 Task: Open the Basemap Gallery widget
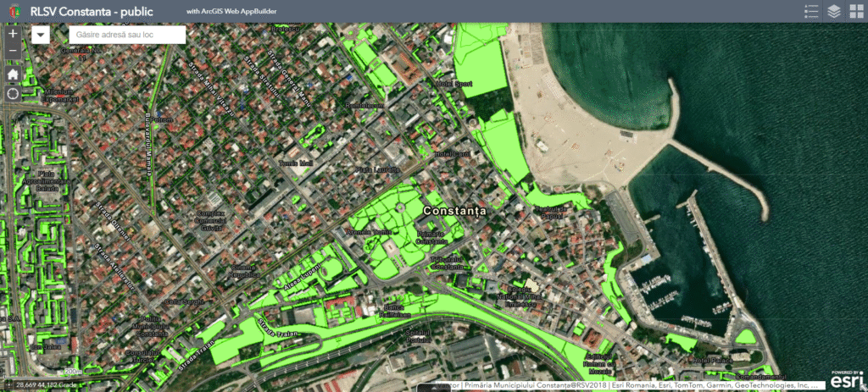(x=855, y=11)
